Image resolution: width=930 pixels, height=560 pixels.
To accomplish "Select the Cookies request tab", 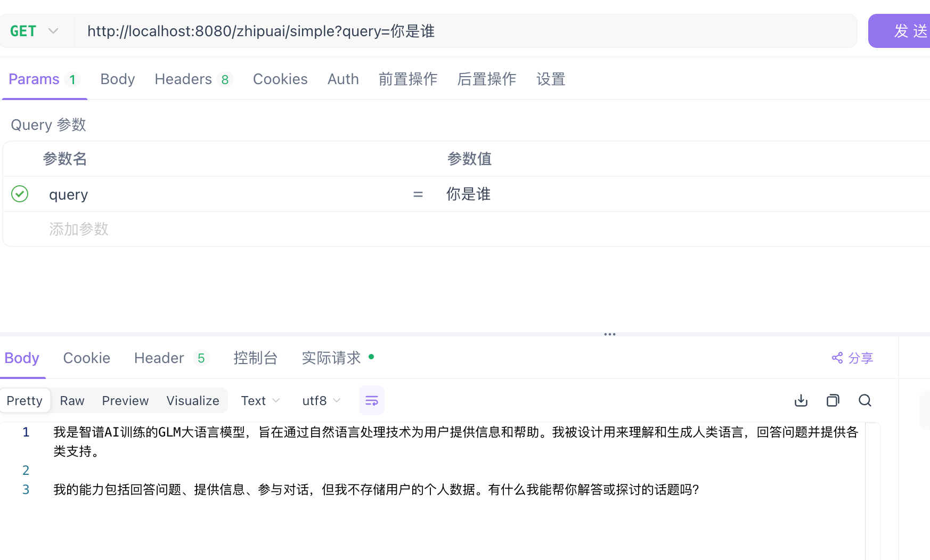I will coord(280,79).
